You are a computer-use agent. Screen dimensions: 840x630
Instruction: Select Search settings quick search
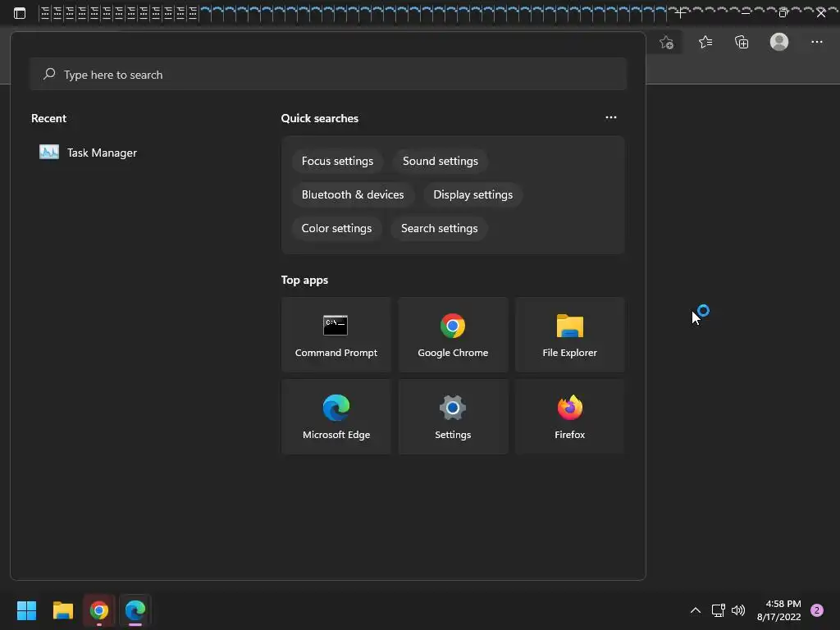tap(440, 229)
